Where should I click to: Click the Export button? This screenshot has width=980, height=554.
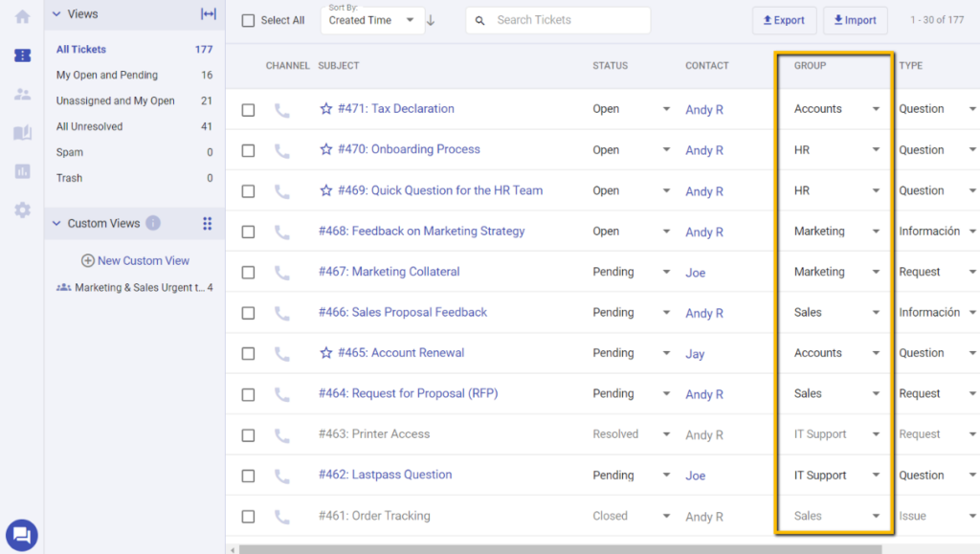coord(785,21)
